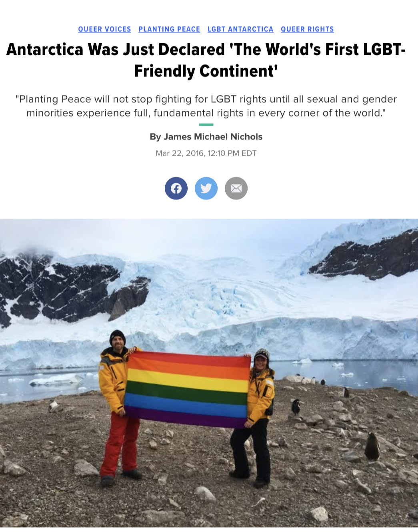Click the green divider under the subheading
This screenshot has width=418, height=532.
[206, 125]
